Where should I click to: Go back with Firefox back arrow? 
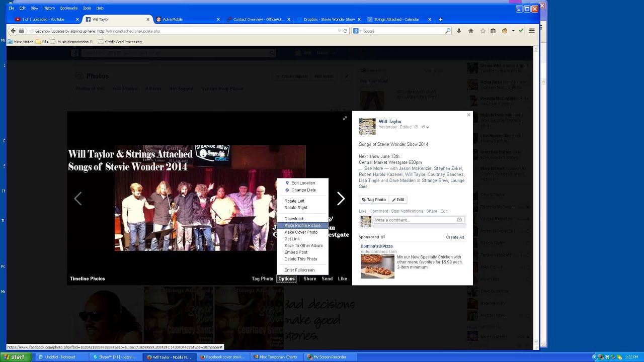[x=14, y=31]
